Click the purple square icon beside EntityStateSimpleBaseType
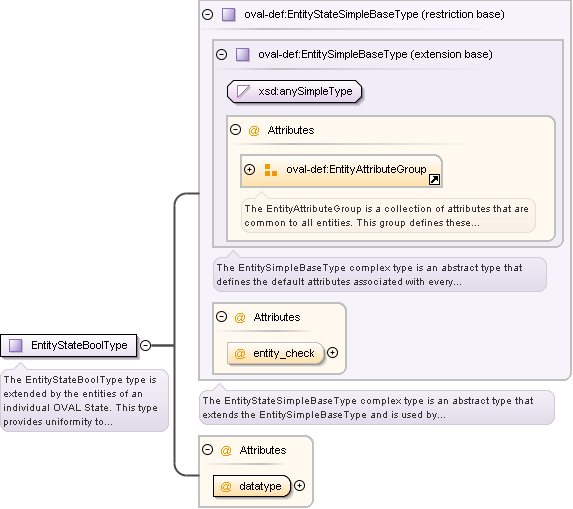 (x=229, y=15)
